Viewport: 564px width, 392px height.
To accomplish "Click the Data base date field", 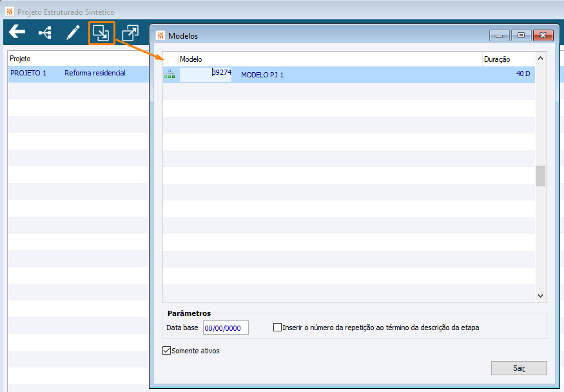I will (x=226, y=328).
